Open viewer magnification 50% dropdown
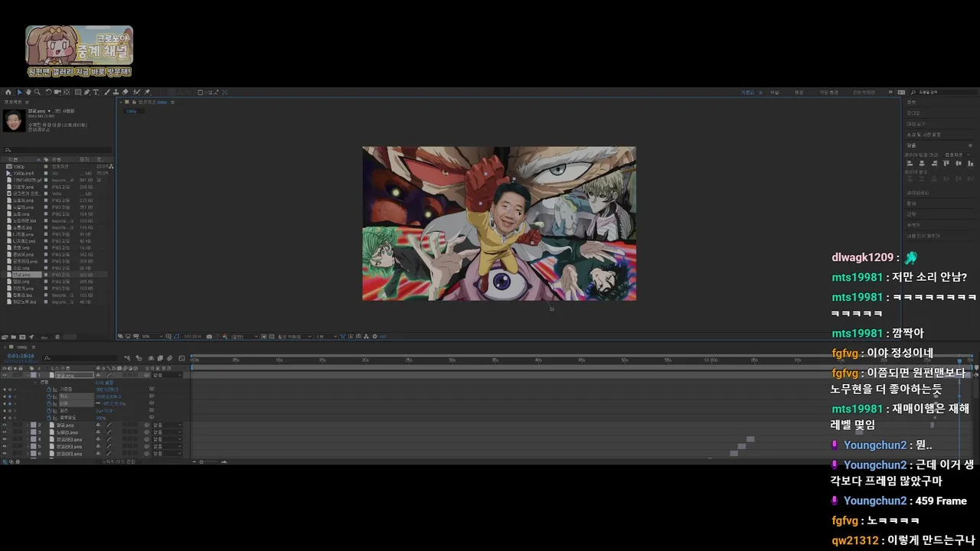The width and height of the screenshot is (980, 551). pyautogui.click(x=152, y=335)
